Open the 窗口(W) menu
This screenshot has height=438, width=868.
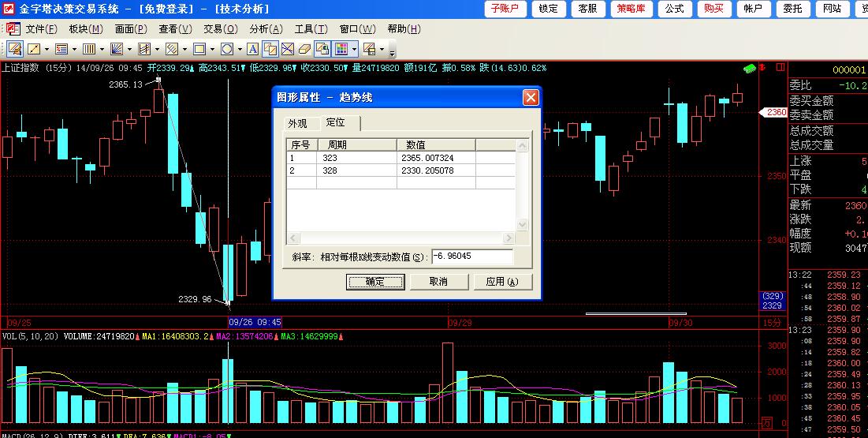tap(358, 29)
